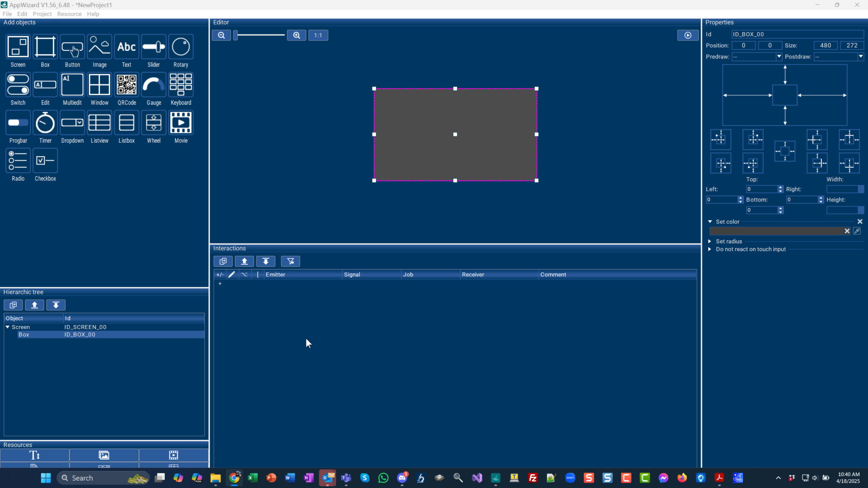Add a Movie object
Screen dimensions: 868x488
pyautogui.click(x=181, y=123)
